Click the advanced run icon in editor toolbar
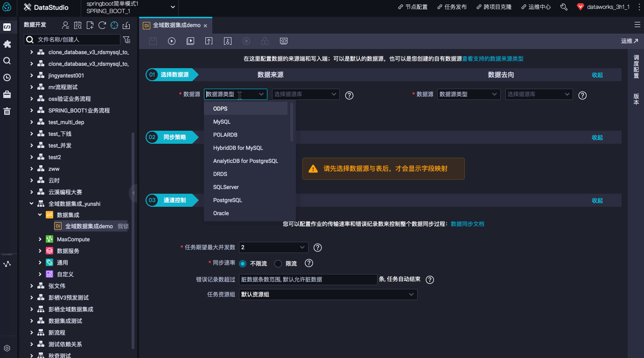644x358 pixels. pyautogui.click(x=190, y=41)
